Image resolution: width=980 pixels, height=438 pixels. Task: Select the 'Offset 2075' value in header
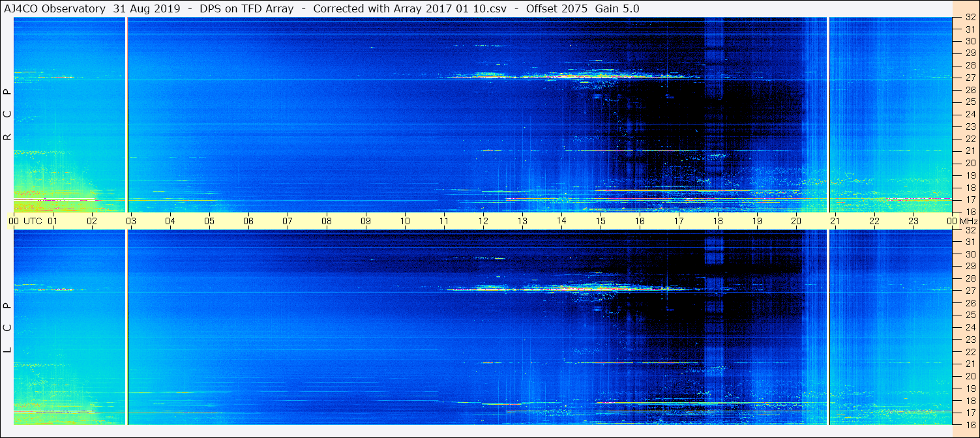[556, 8]
